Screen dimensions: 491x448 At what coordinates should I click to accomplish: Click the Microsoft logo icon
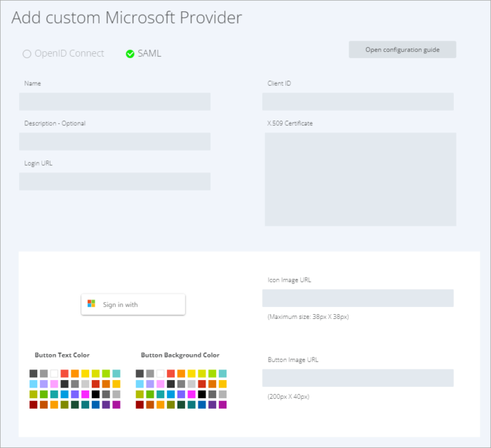91,304
